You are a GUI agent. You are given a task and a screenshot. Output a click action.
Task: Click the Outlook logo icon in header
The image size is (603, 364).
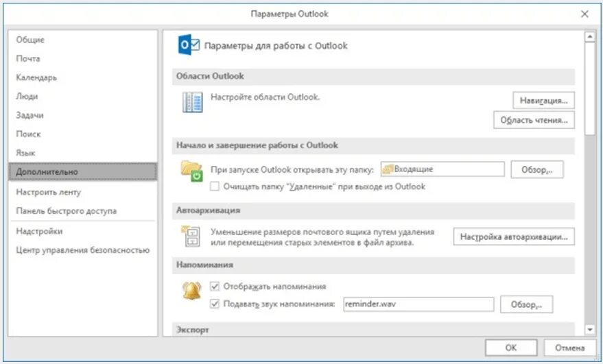(189, 45)
